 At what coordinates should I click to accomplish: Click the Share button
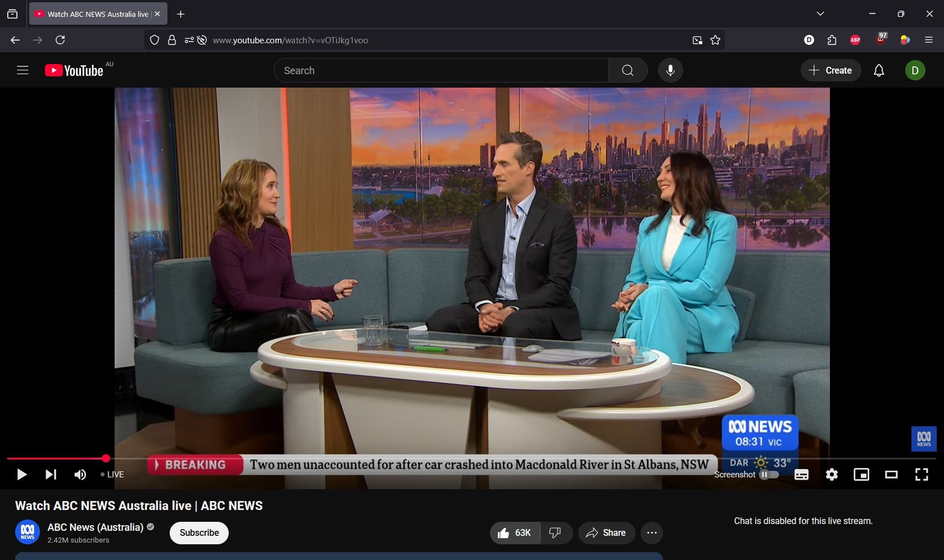pyautogui.click(x=606, y=533)
